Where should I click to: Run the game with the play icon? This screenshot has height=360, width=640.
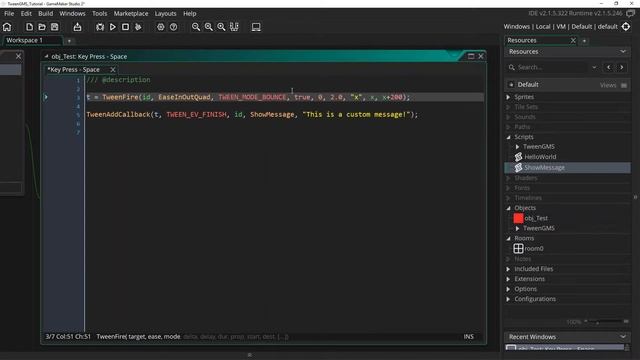pos(113,27)
